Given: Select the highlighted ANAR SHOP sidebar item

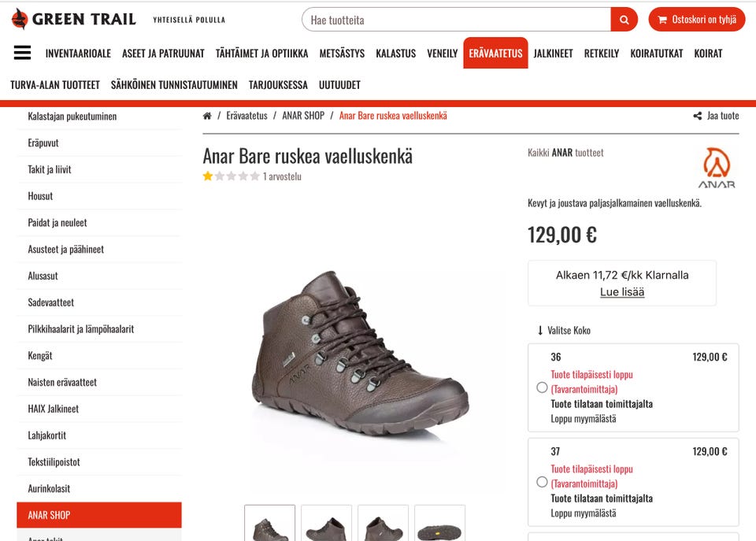Looking at the screenshot, I should click(99, 515).
